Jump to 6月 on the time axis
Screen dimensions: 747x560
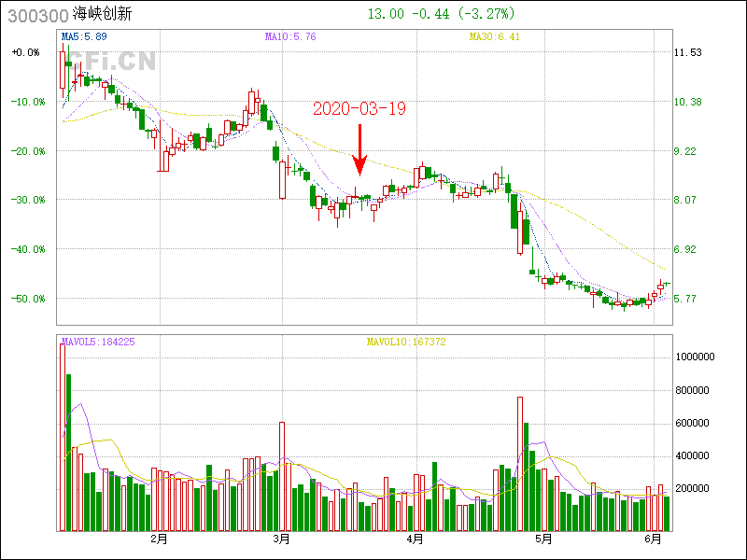coord(655,539)
